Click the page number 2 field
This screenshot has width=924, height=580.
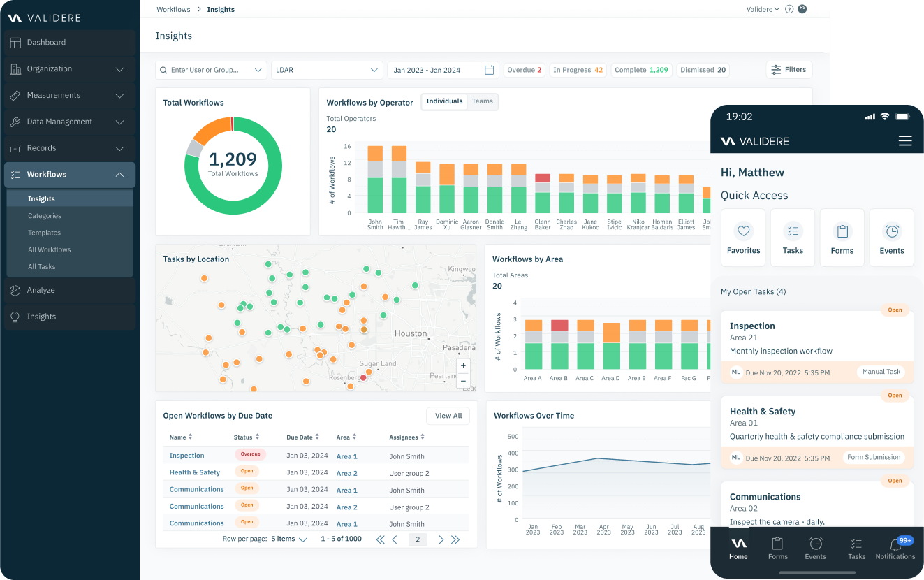(x=418, y=539)
